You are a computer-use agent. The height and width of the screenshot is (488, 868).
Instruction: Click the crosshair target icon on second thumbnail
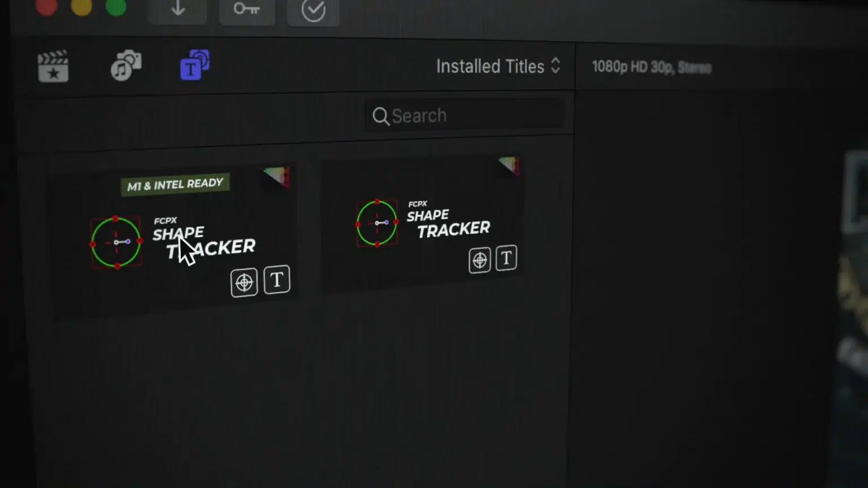point(480,260)
